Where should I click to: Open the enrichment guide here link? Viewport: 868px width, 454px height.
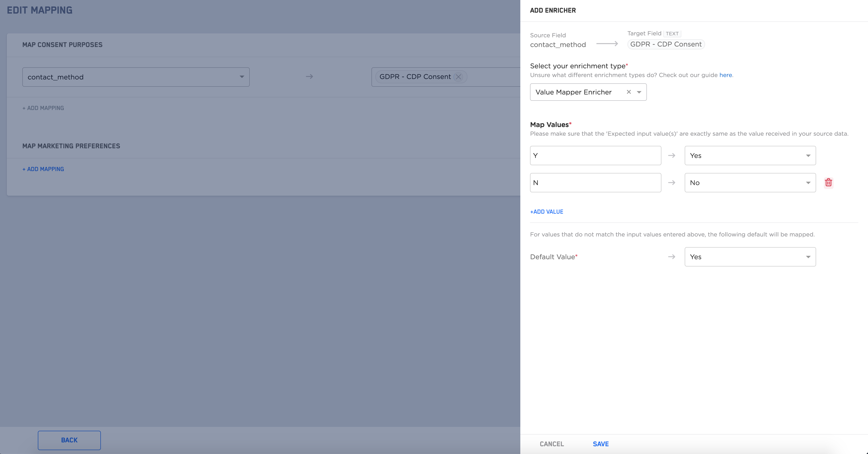pos(725,75)
